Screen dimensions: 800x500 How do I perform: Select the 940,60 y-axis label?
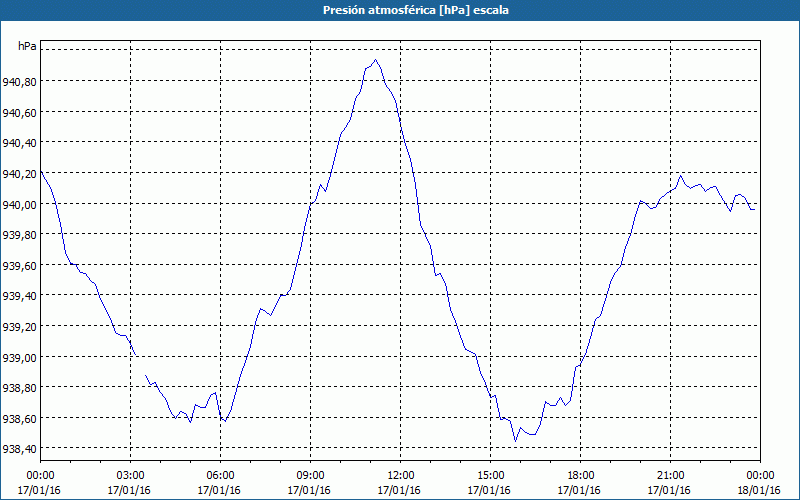tap(19, 112)
